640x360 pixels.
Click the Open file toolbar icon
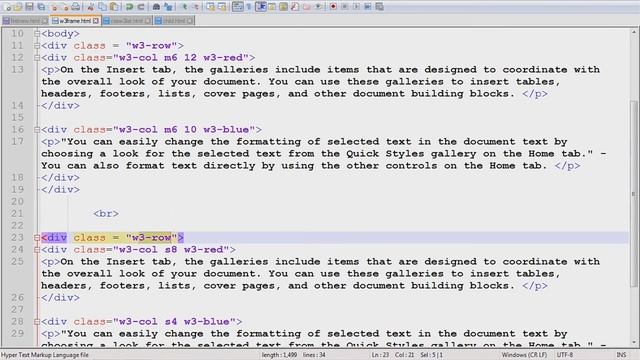point(18,7)
